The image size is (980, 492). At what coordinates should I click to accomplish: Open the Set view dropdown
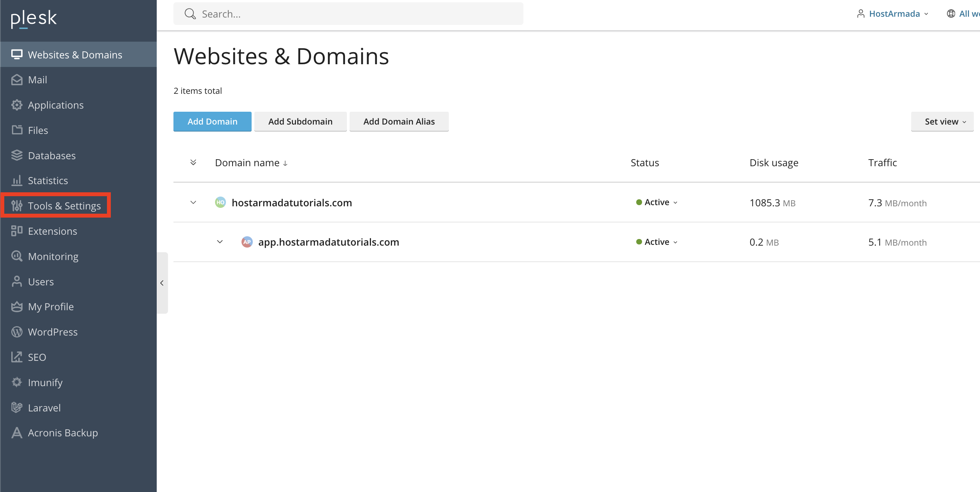(942, 121)
